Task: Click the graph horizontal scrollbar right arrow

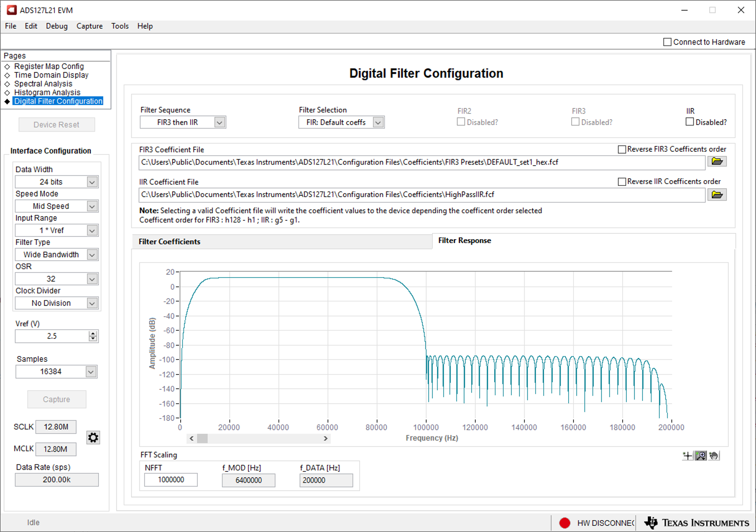Action: [325, 438]
